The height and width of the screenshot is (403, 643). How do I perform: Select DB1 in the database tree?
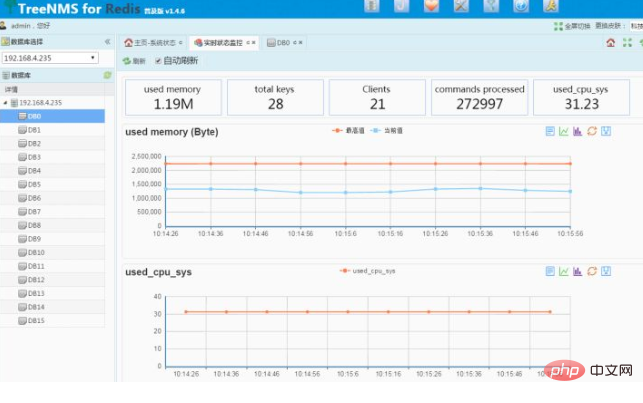52,130
